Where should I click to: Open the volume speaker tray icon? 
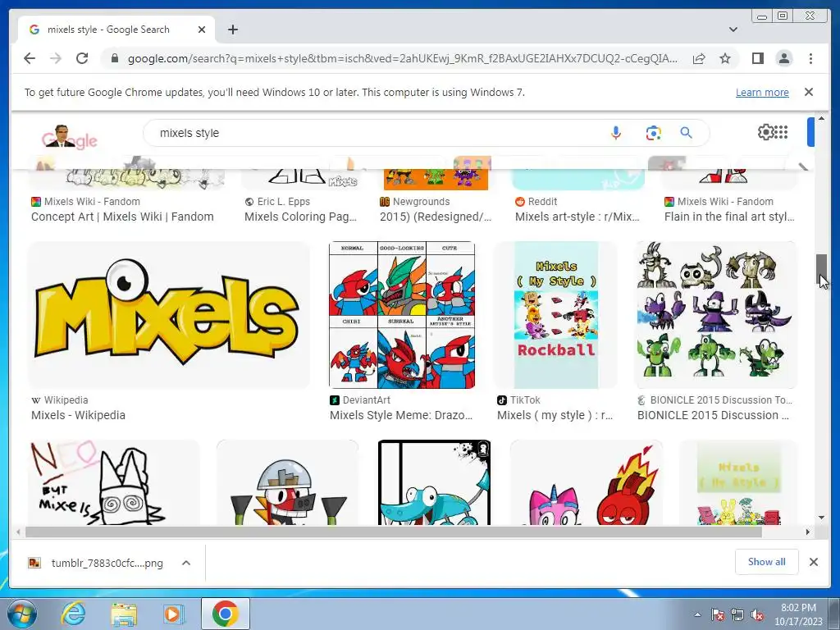[x=757, y=614]
